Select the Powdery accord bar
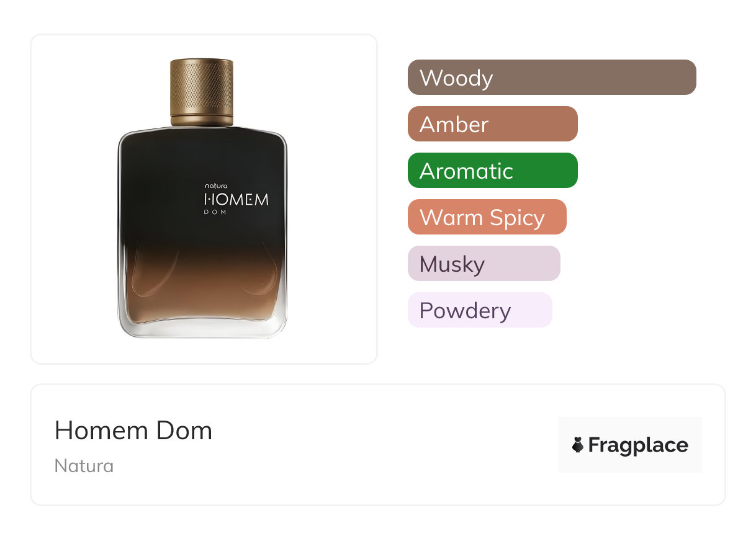 [x=480, y=310]
